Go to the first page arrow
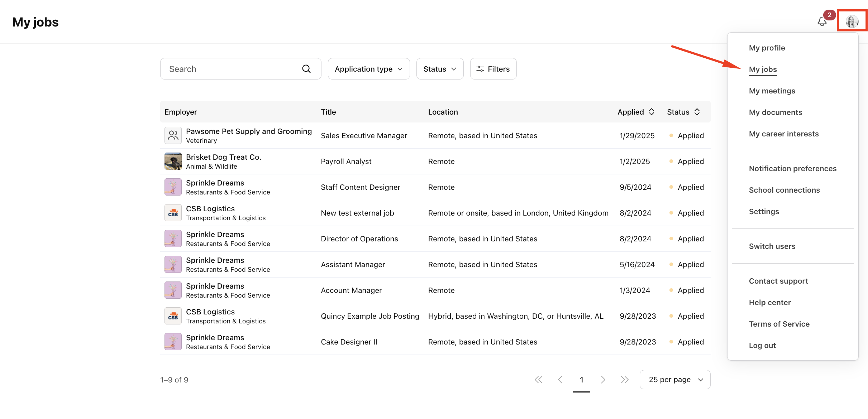868x419 pixels. (x=538, y=380)
